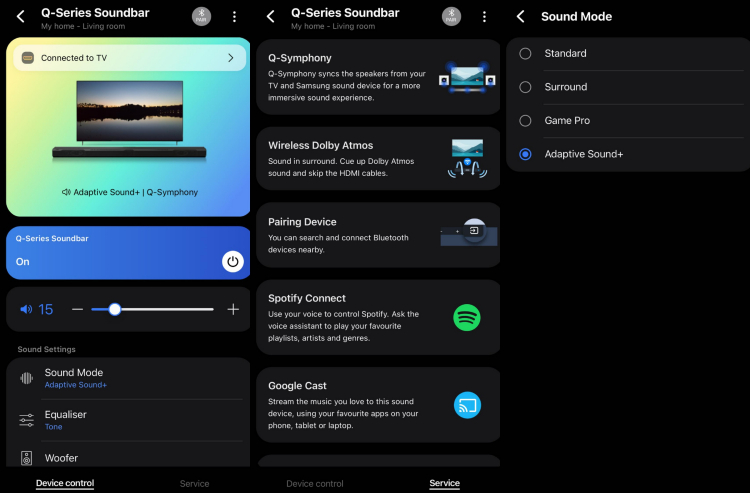Tap the HDMI icon beside Connected to TV
The image size is (750, 493).
(28, 58)
